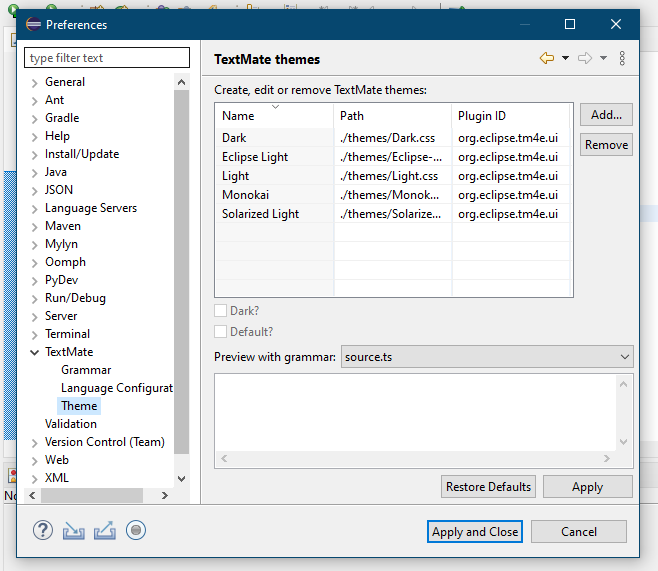Screen dimensions: 658x571
Task: Click the back navigation arrow icon
Action: pos(546,58)
